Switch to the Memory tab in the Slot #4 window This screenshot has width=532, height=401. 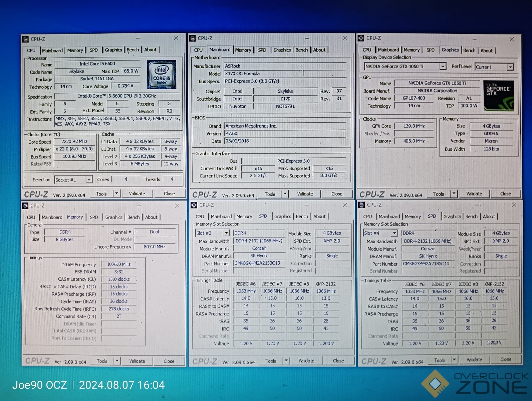point(413,217)
